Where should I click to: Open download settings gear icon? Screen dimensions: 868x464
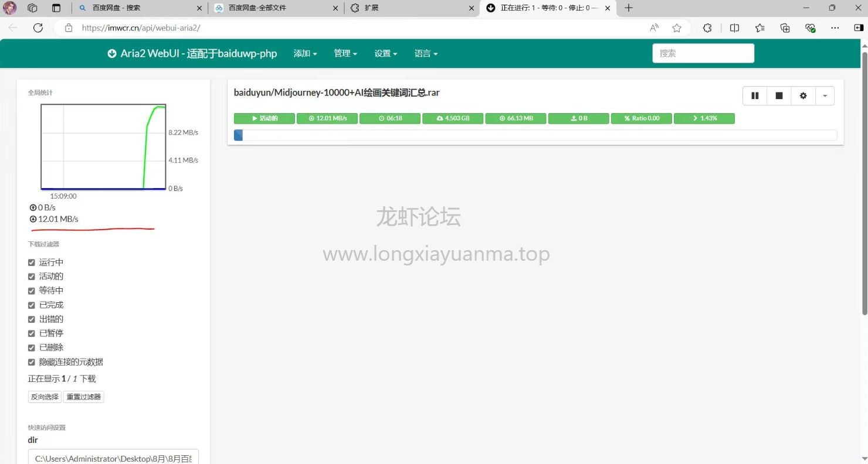pos(803,95)
